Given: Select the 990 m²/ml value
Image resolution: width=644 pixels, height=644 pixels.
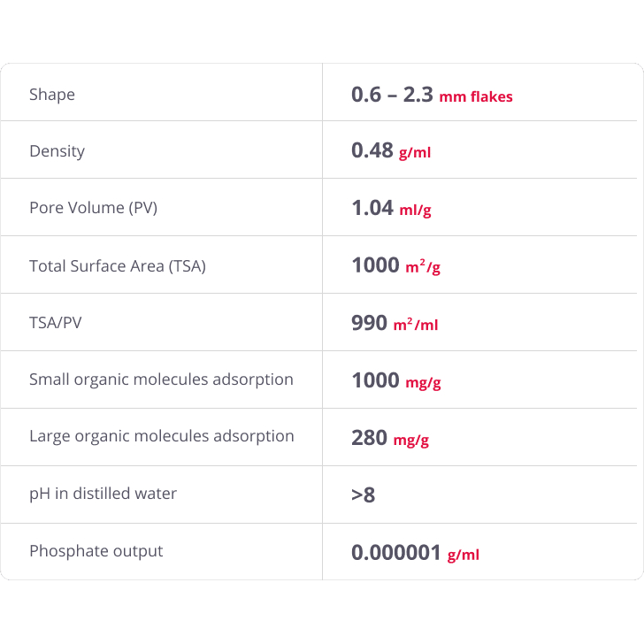Looking at the screenshot, I should point(395,323).
